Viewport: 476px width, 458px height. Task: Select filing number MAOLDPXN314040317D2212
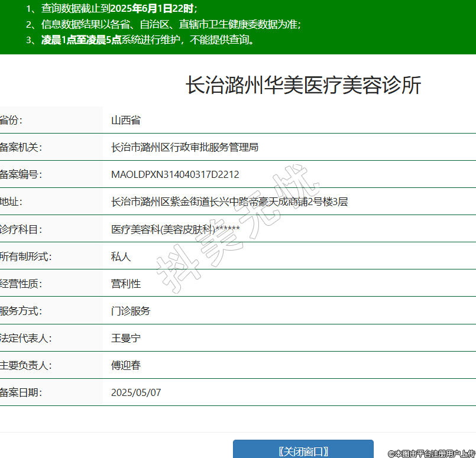coord(175,174)
